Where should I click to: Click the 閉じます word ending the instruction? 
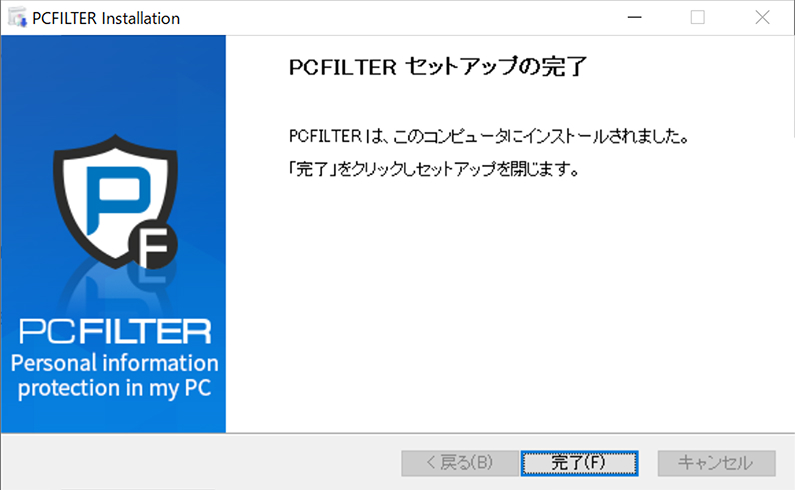click(x=548, y=169)
